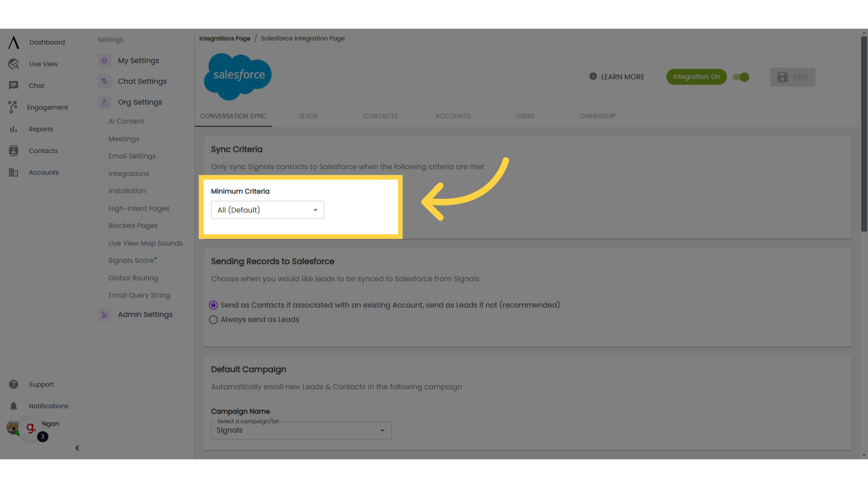868x488 pixels.
Task: Switch to the Leads tab
Action: pos(308,116)
